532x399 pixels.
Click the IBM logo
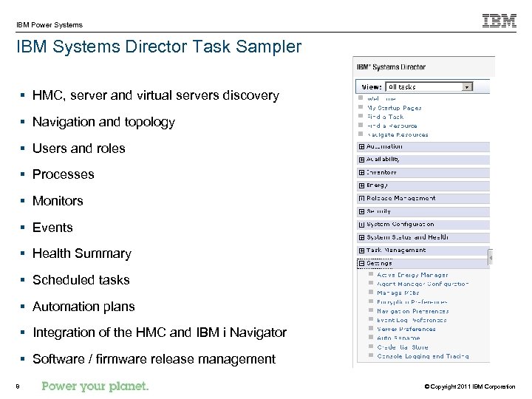tap(499, 21)
